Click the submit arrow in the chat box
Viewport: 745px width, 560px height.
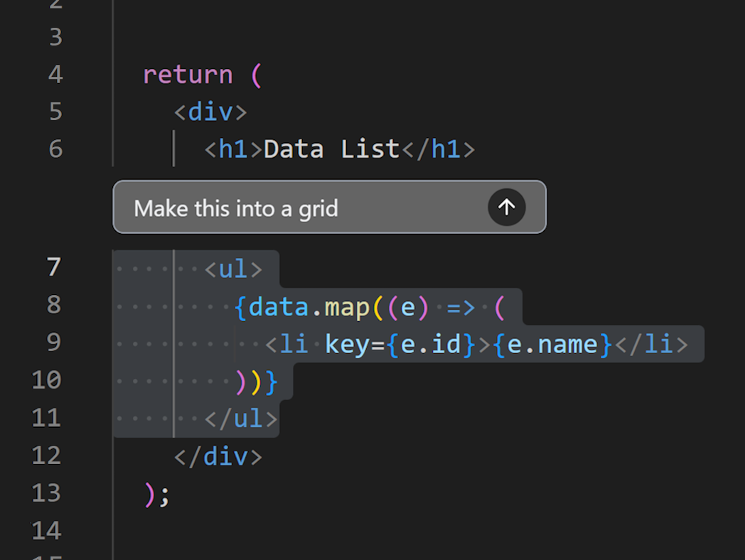pos(506,208)
